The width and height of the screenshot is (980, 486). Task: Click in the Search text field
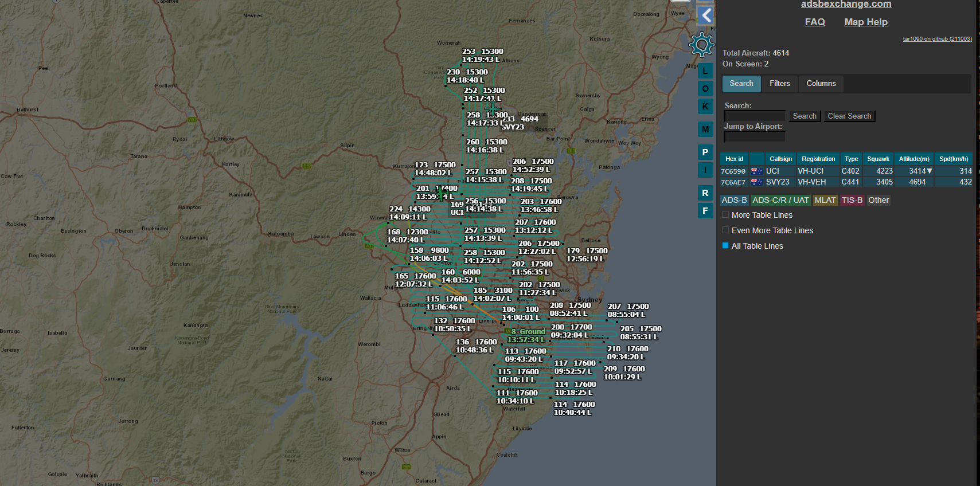pyautogui.click(x=755, y=116)
